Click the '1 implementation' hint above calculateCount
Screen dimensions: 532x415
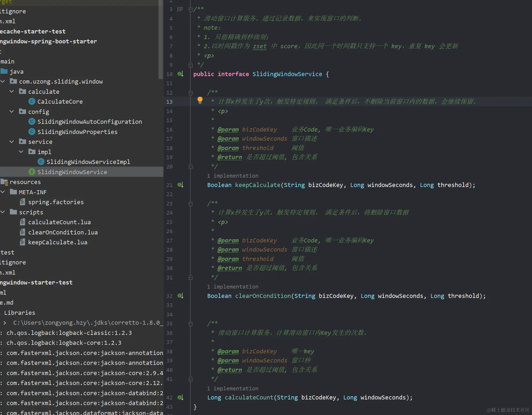coord(232,388)
